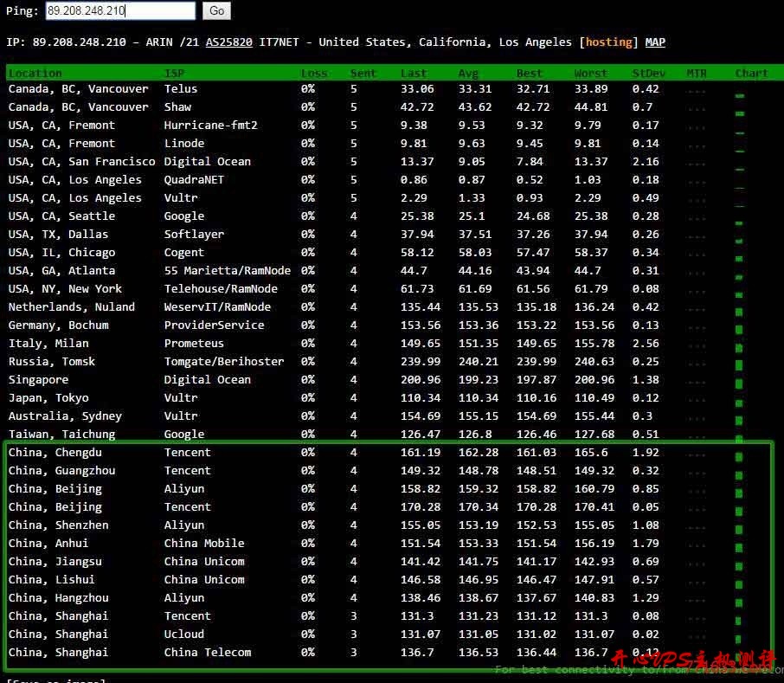Click the Ping IP address input field
This screenshot has width=784, height=683.
[x=120, y=11]
